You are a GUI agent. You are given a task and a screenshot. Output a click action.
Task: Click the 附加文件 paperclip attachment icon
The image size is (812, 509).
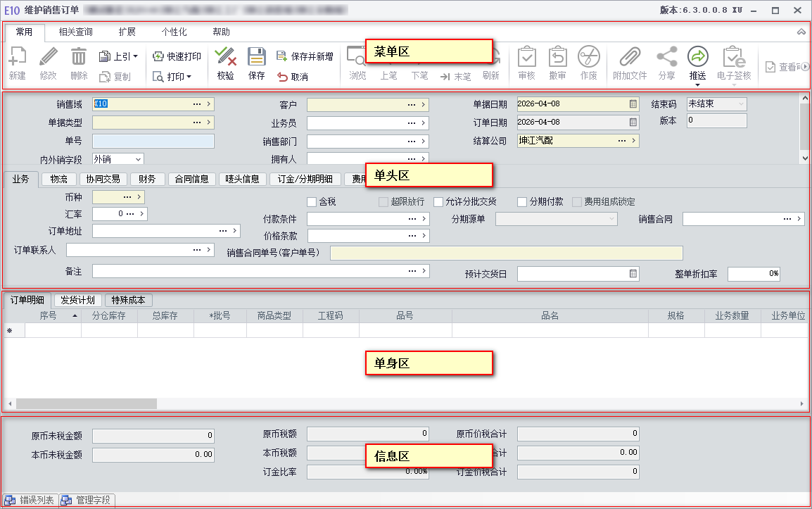[629, 57]
